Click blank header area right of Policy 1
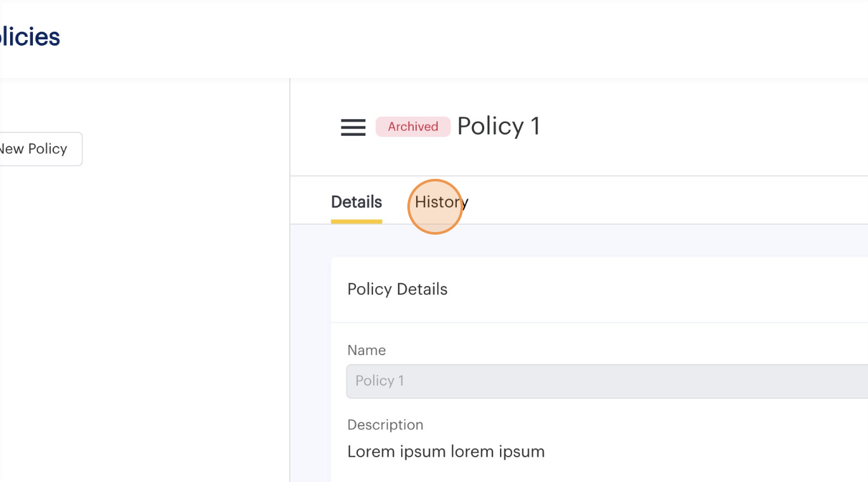Screen dimensions: 868x482 [x=698, y=127]
